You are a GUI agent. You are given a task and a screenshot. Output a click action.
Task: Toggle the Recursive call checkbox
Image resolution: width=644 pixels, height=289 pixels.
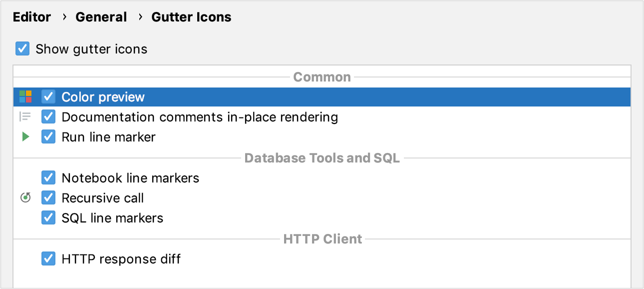[48, 197]
